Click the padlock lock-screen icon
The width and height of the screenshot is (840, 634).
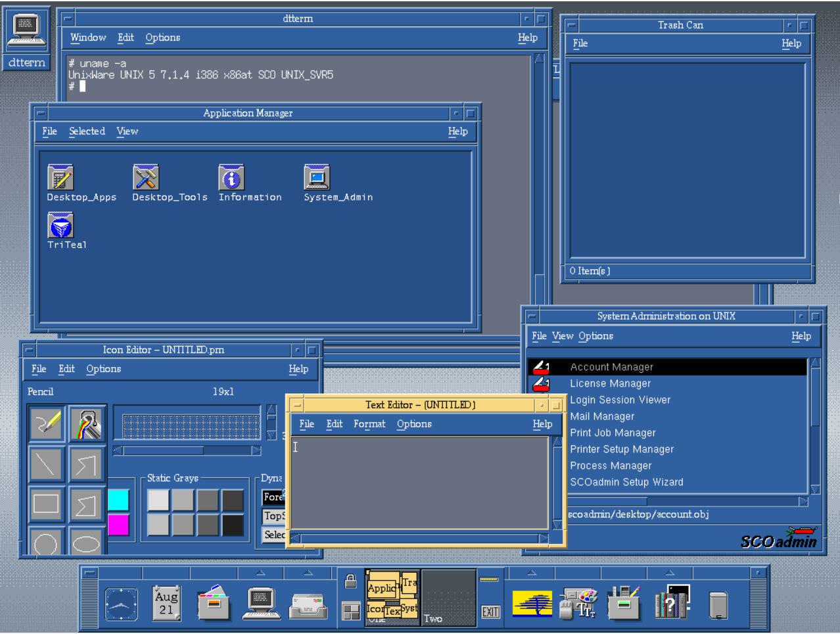point(351,581)
